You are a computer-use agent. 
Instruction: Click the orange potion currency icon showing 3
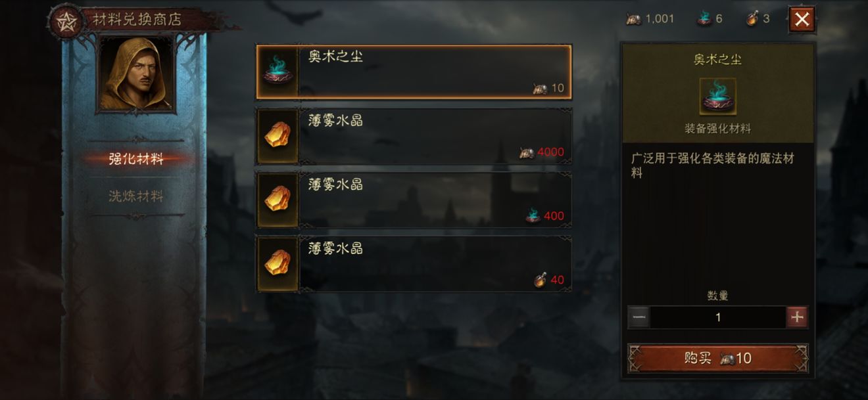coord(752,18)
